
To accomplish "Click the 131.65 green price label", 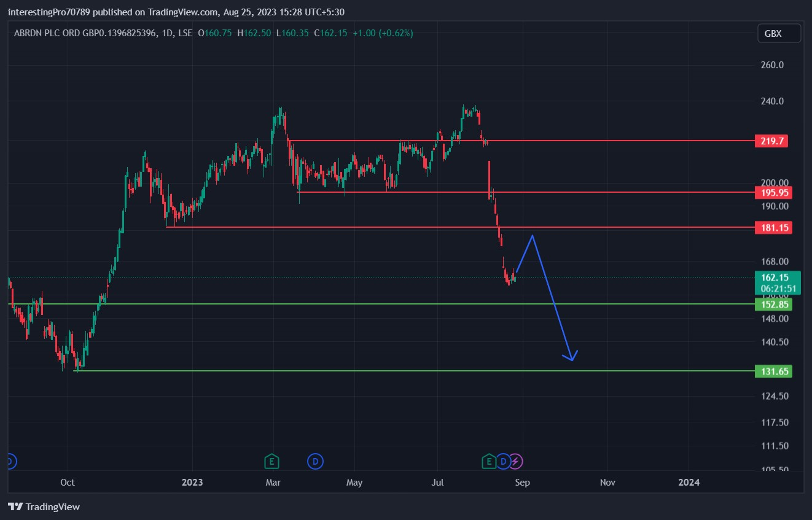I will tap(773, 371).
